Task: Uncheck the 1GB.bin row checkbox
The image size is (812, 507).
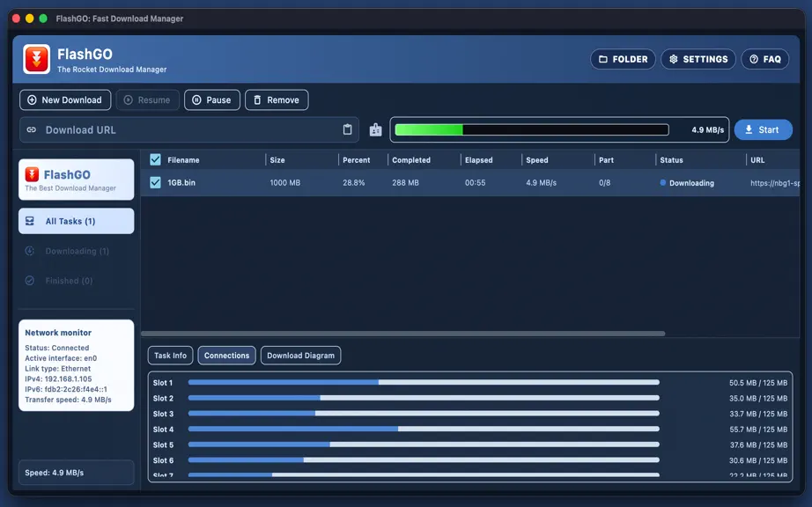Action: (x=155, y=182)
